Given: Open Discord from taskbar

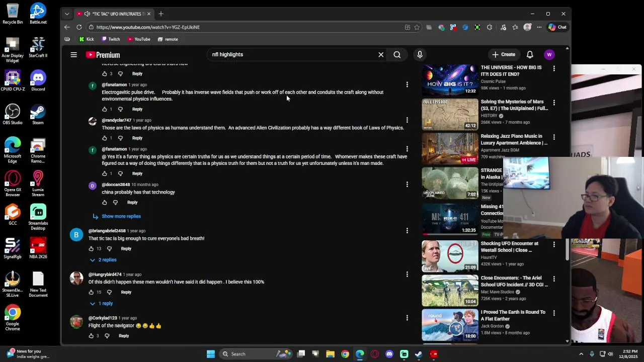Looking at the screenshot, I should pos(389,354).
